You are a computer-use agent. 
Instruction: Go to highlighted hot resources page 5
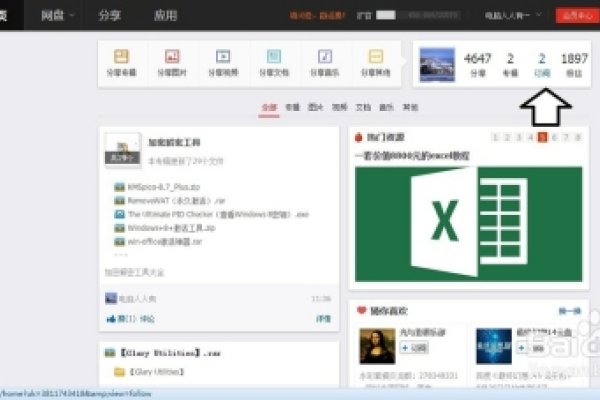(542, 137)
